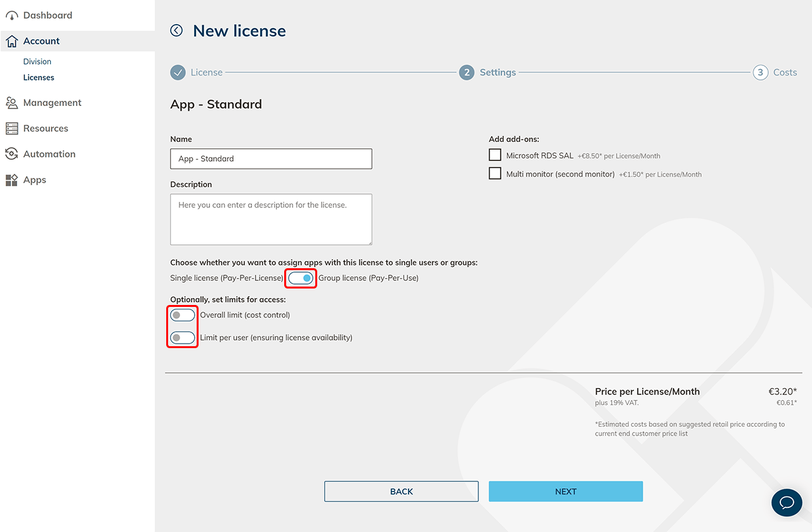Select Licenses in the sidebar
This screenshot has height=532, width=812.
[39, 77]
